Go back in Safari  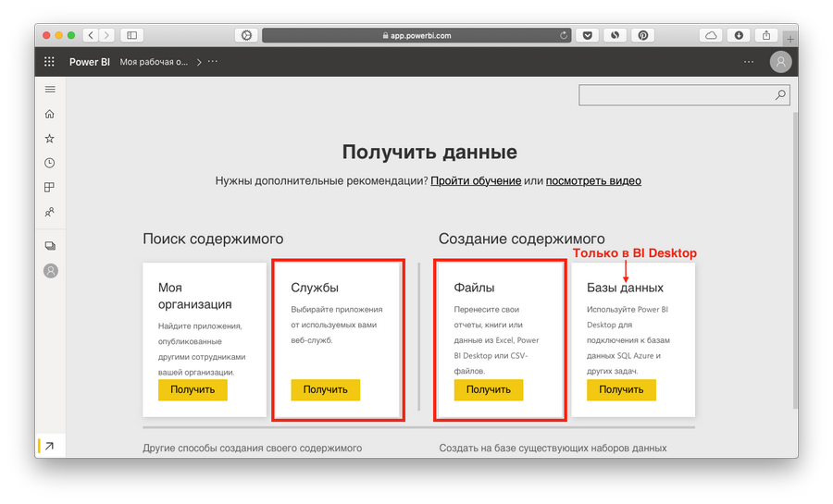(91, 35)
